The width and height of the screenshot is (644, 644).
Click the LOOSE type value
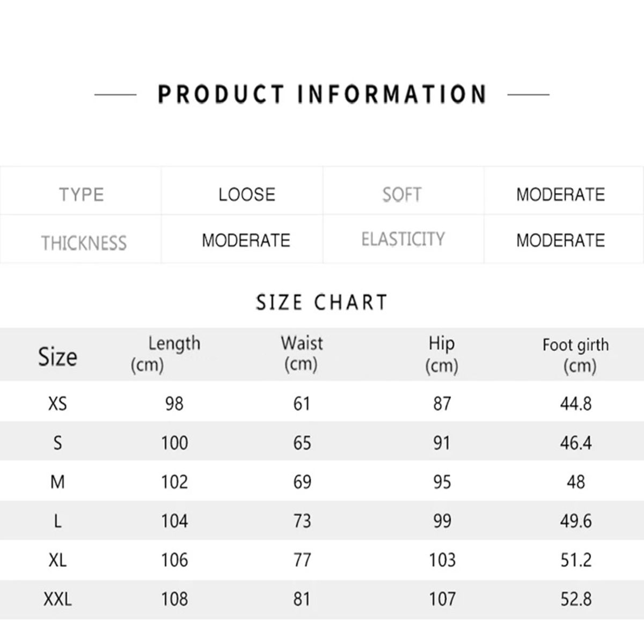click(247, 194)
